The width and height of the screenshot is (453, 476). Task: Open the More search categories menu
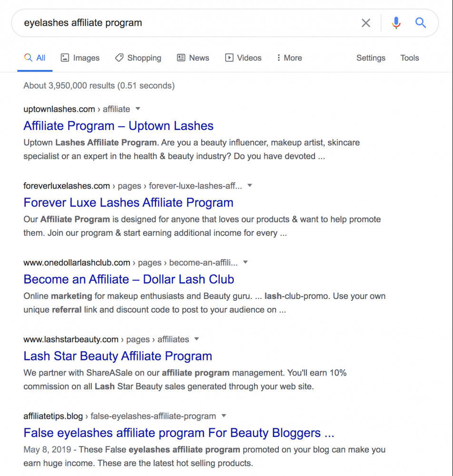click(x=289, y=58)
